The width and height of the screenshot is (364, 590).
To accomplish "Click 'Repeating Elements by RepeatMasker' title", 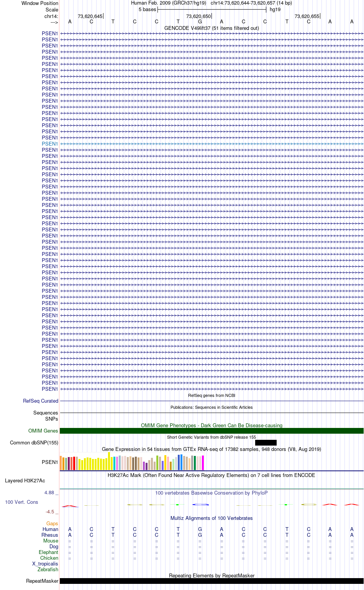I will (x=212, y=576).
